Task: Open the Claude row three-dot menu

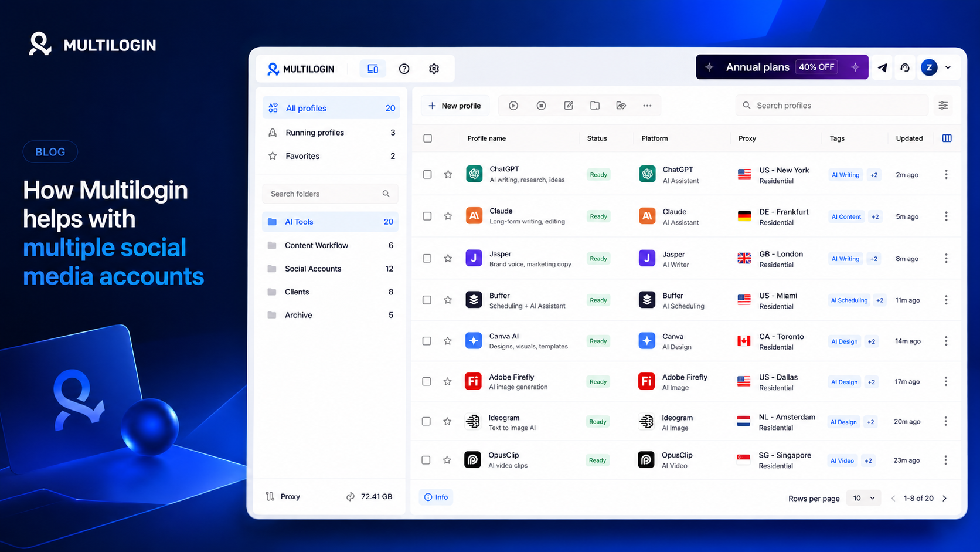Action: coord(946,216)
